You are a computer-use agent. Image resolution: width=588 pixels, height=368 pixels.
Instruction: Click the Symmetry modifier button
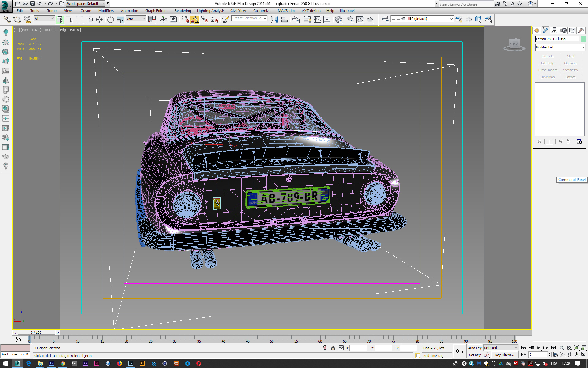tap(571, 70)
